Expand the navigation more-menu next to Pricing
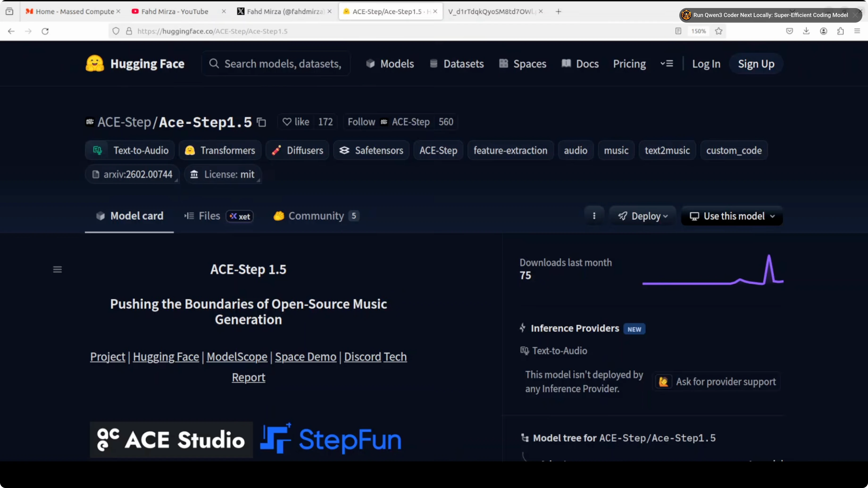The height and width of the screenshot is (488, 868). (x=667, y=64)
